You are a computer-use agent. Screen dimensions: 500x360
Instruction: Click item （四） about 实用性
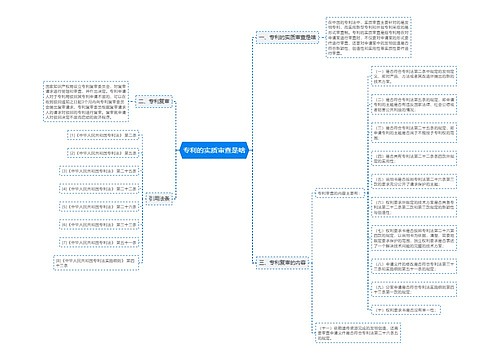coord(414,159)
